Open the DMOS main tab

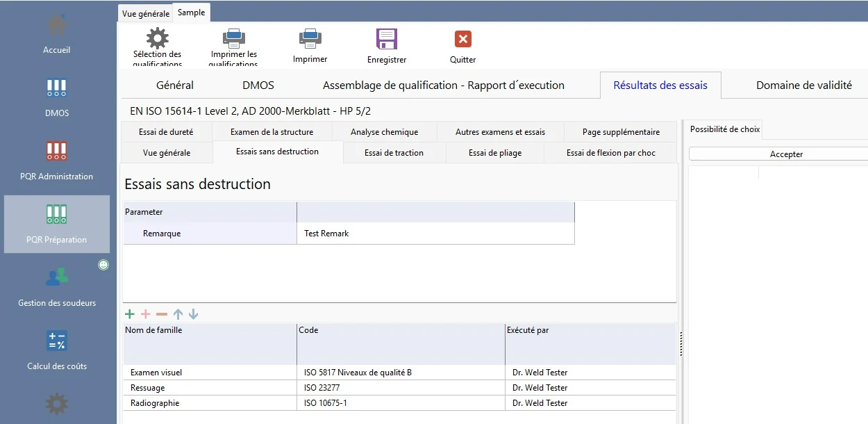coord(258,85)
